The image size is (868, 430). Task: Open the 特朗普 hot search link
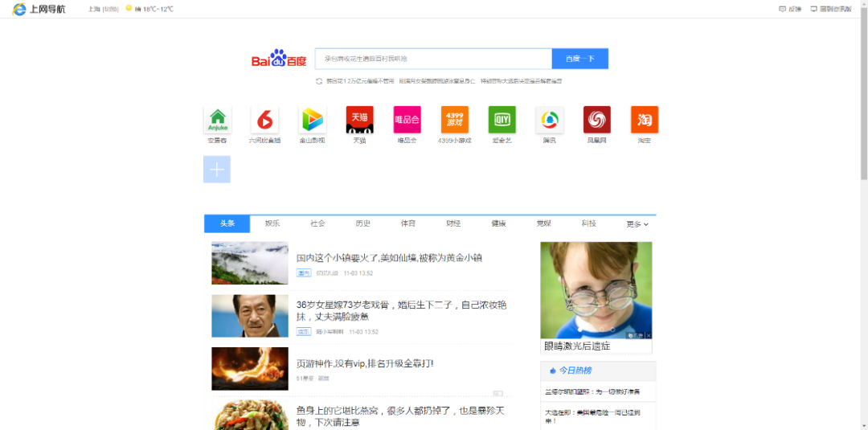coord(521,81)
